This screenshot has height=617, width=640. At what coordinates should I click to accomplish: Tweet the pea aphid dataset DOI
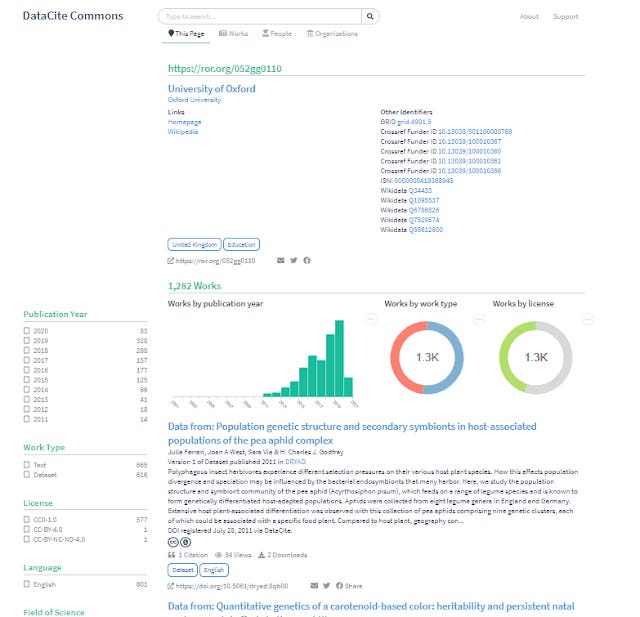pyautogui.click(x=326, y=586)
